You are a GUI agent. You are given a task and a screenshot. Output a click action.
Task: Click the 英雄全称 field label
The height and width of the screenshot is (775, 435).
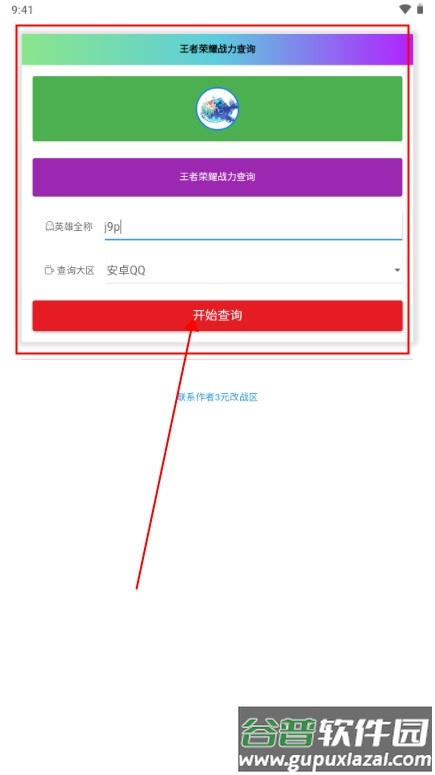(x=74, y=226)
